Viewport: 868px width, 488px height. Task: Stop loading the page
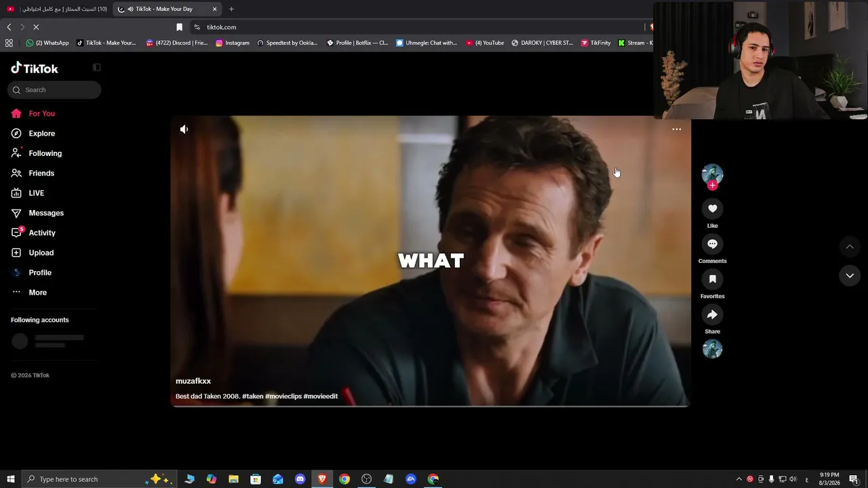(x=36, y=27)
